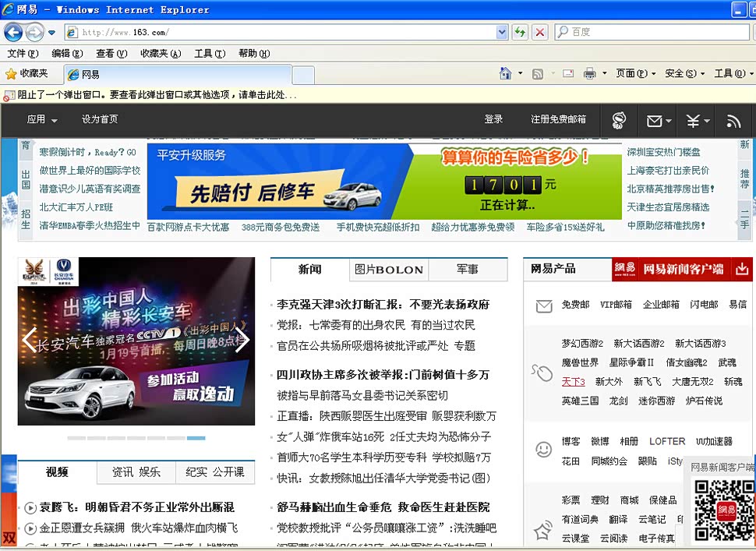Expand the Print dropdown arrow
The width and height of the screenshot is (756, 551).
(x=605, y=73)
